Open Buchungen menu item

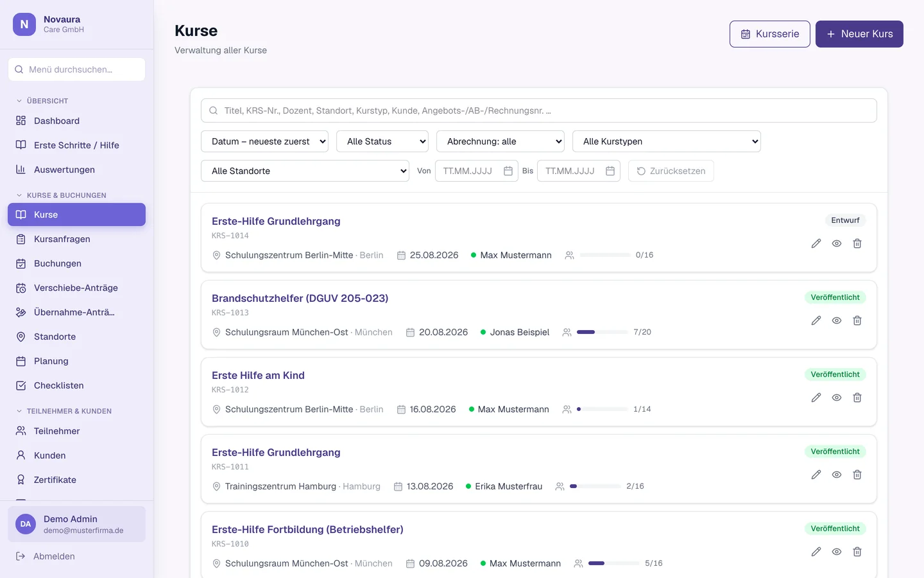pyautogui.click(x=76, y=263)
